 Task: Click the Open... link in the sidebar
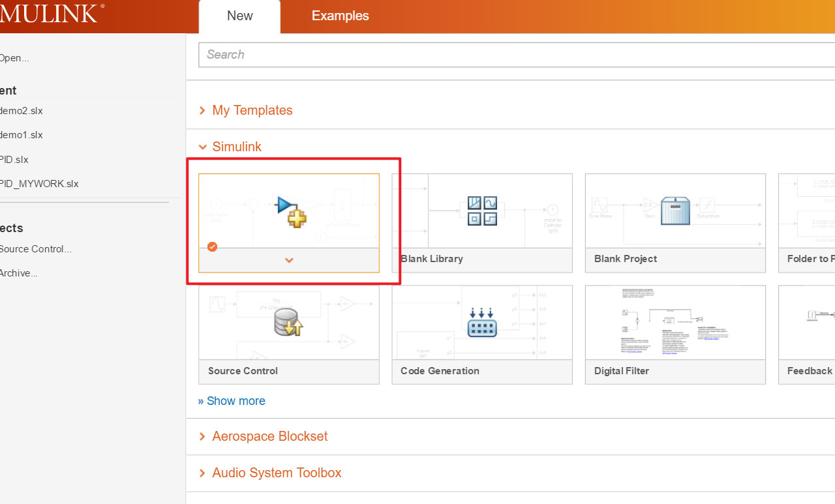click(14, 58)
